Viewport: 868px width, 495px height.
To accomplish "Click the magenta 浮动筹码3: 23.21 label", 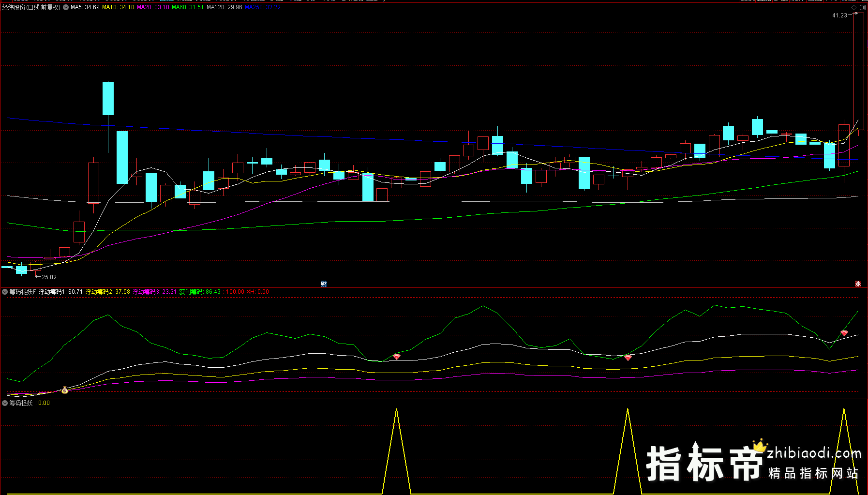I will 155,292.
